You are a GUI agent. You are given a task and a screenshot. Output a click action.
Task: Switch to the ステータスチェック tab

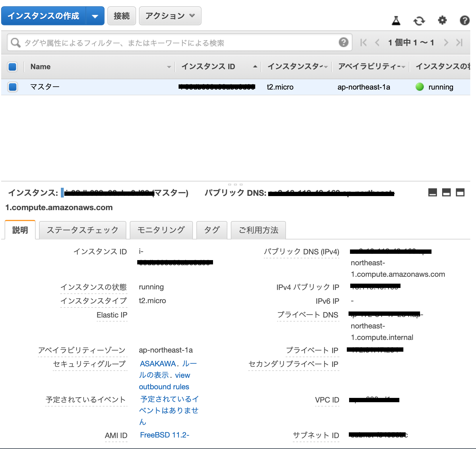(x=83, y=230)
